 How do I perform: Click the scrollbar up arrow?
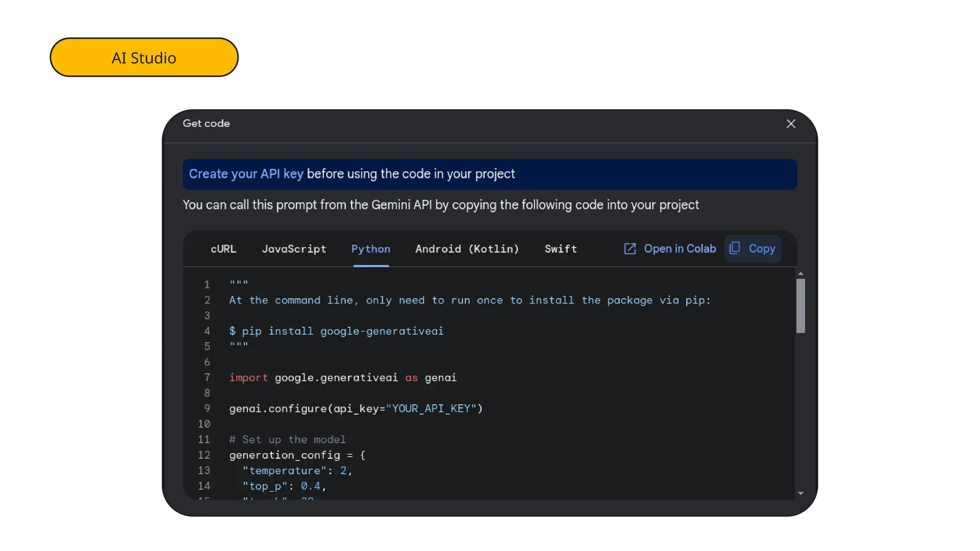801,274
